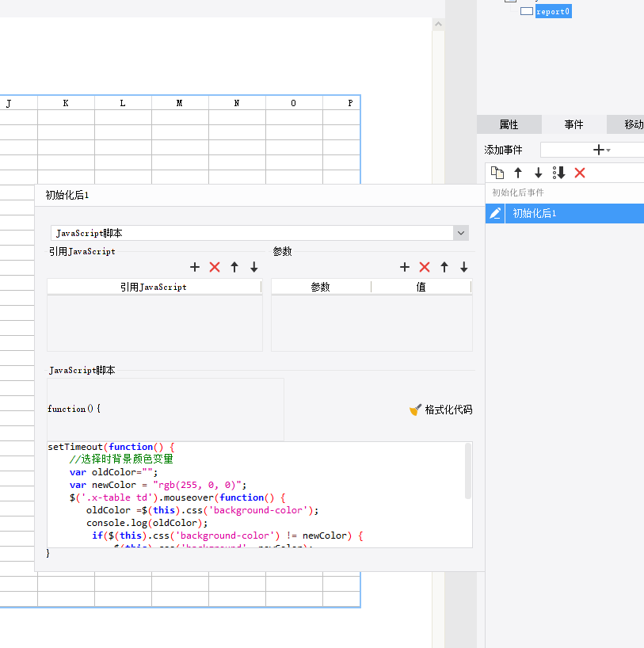Open the 添加事件 plus dropdown

point(601,150)
